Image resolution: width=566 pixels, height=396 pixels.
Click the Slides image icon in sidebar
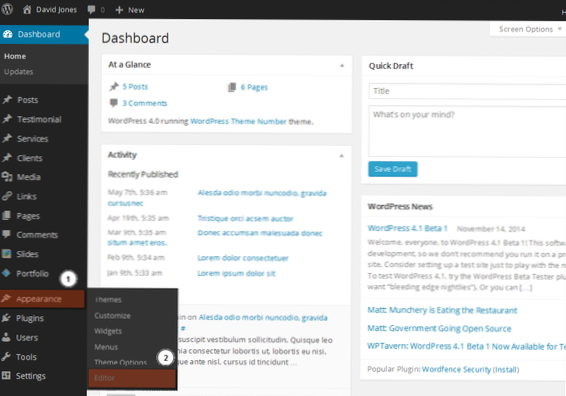pyautogui.click(x=6, y=254)
